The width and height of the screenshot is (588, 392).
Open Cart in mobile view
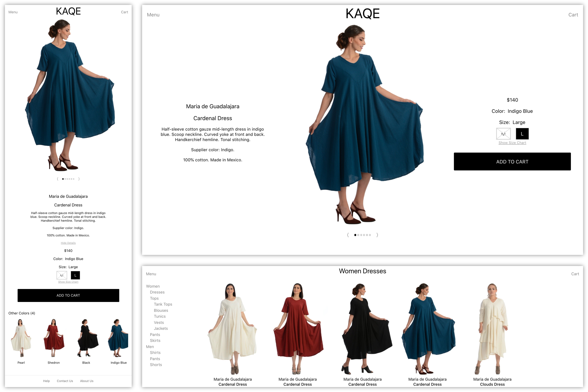[125, 12]
